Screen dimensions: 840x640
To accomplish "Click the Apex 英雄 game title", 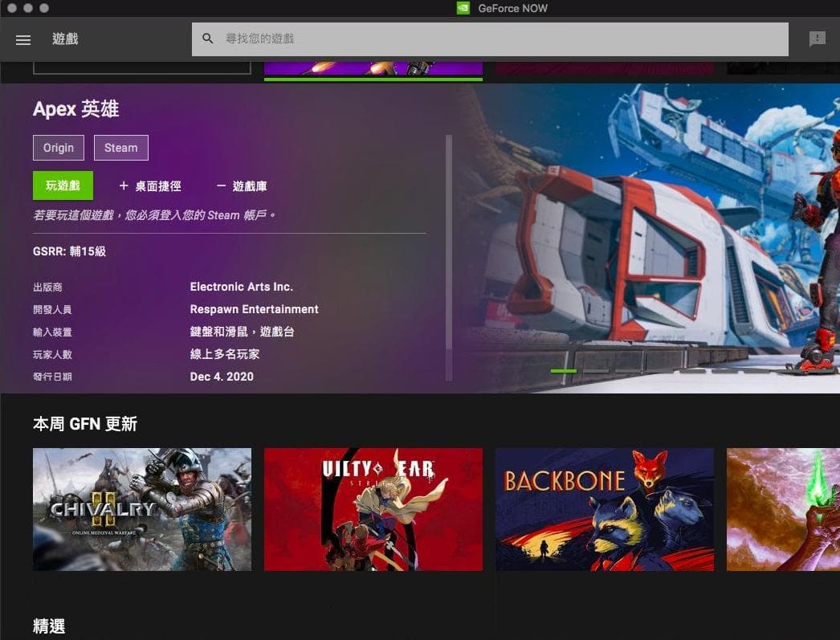I will 76,109.
